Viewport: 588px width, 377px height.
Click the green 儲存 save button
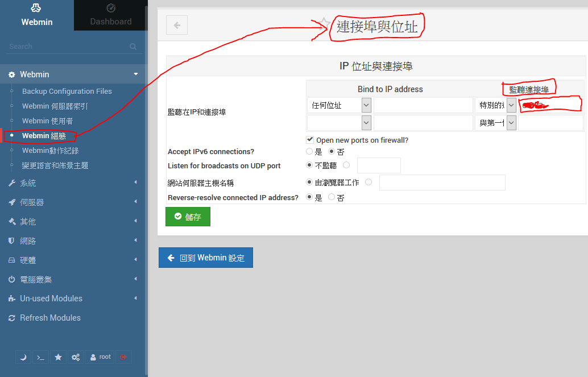tap(188, 217)
